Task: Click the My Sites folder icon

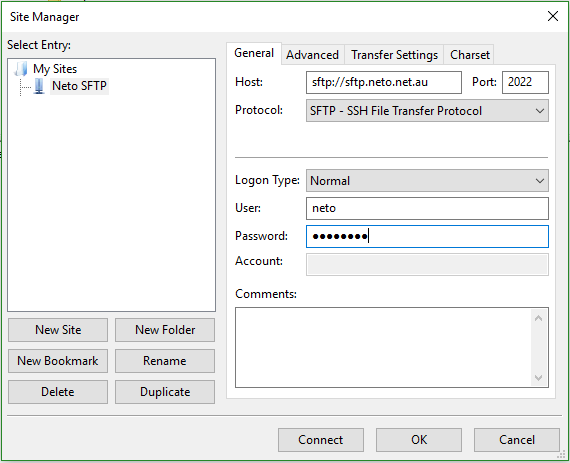Action: pos(21,69)
